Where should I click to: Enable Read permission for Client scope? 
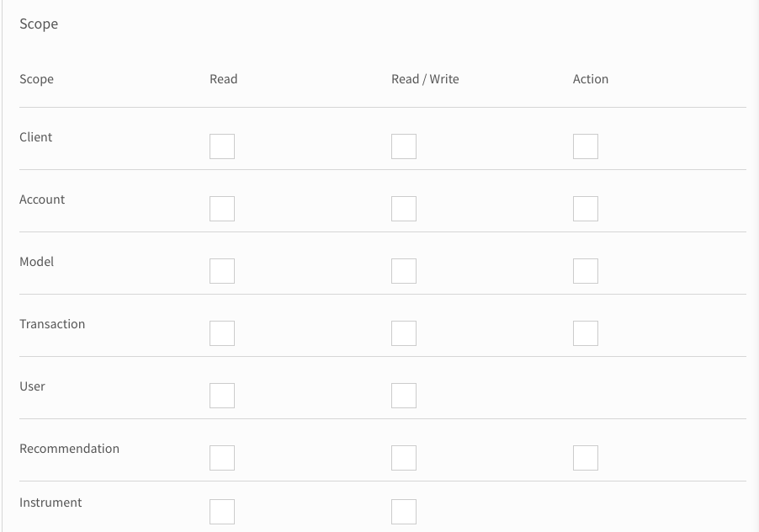221,146
